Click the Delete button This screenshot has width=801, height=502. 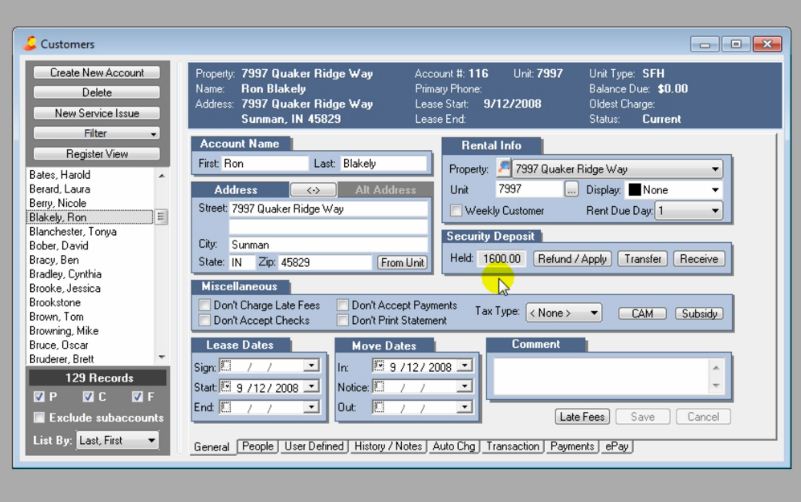click(97, 92)
